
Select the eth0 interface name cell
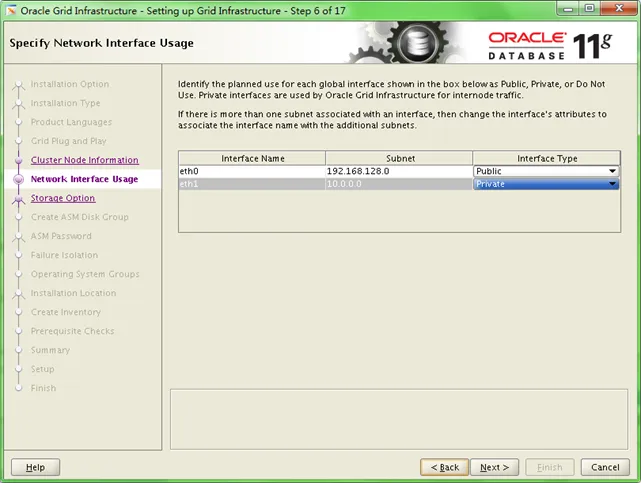coord(252,171)
